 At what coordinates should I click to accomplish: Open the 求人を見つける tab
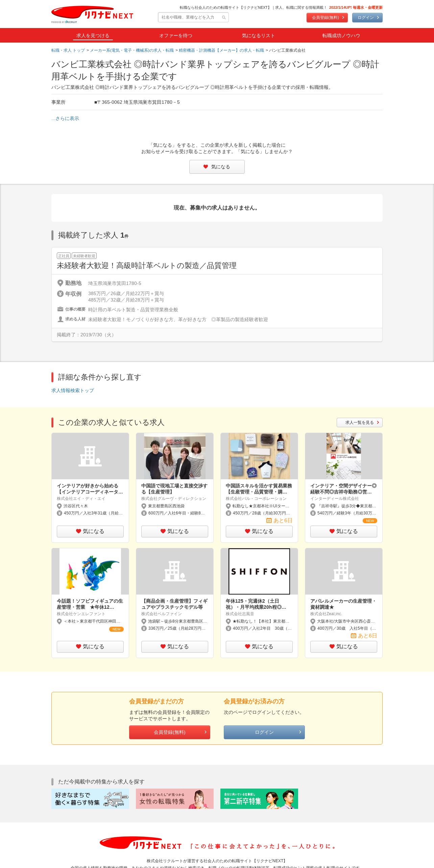pos(93,35)
